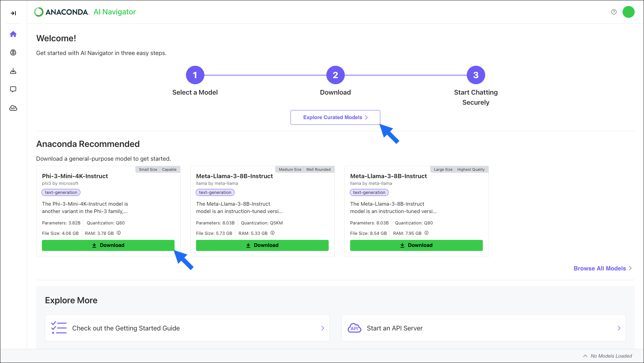Open the Home page from the sidebar
This screenshot has height=363, width=644.
pos(13,34)
